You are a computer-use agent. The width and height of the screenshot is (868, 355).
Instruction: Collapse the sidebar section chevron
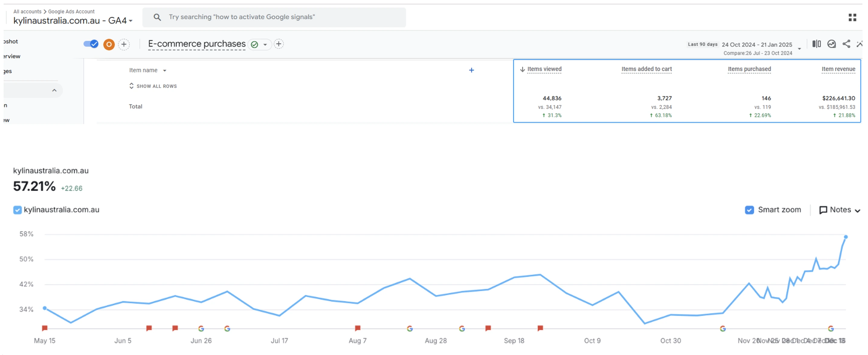[x=54, y=90]
